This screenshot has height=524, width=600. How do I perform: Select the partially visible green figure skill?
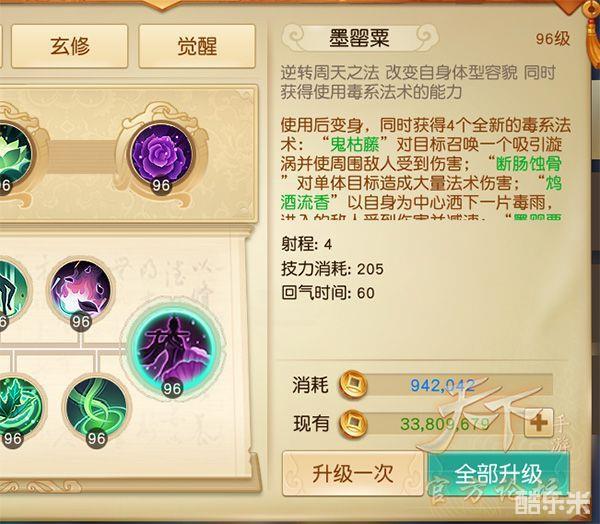click(11, 290)
